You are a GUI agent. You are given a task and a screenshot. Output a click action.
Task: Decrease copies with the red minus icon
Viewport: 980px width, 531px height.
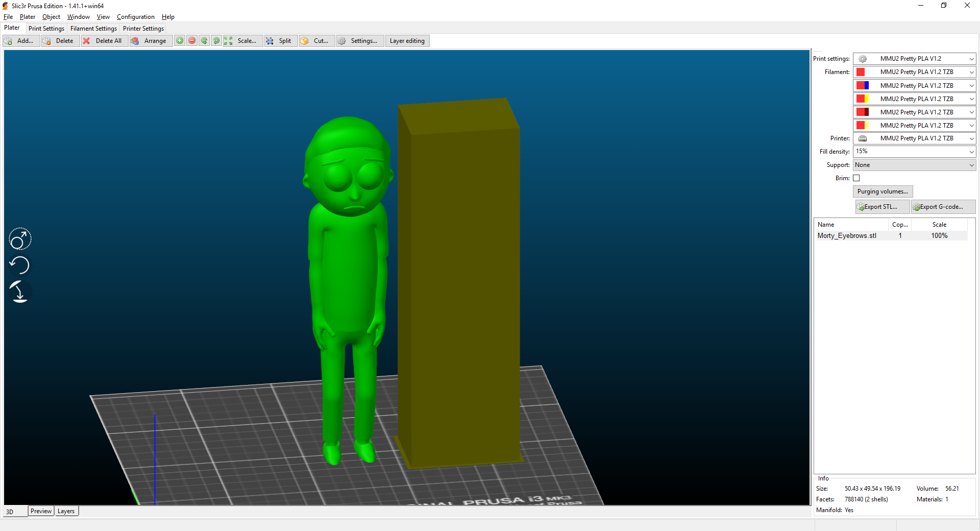click(x=192, y=41)
